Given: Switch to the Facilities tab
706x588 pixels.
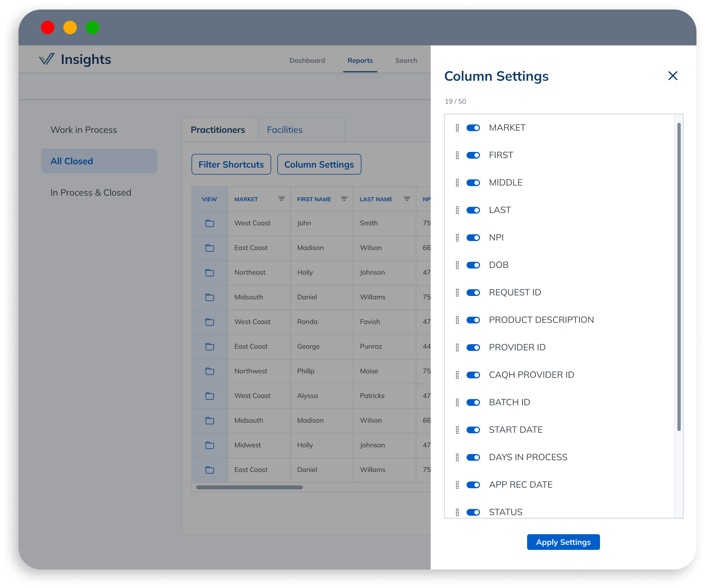Looking at the screenshot, I should click(284, 130).
